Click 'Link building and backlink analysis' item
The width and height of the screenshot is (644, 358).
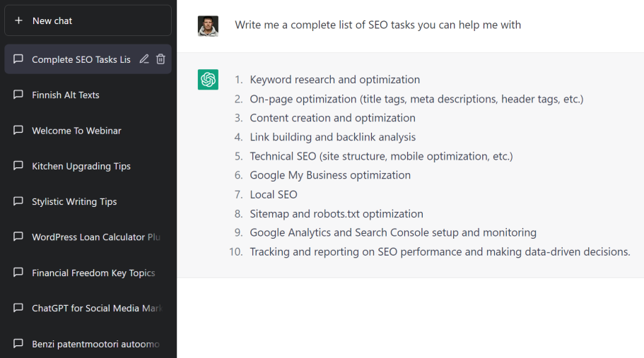333,137
